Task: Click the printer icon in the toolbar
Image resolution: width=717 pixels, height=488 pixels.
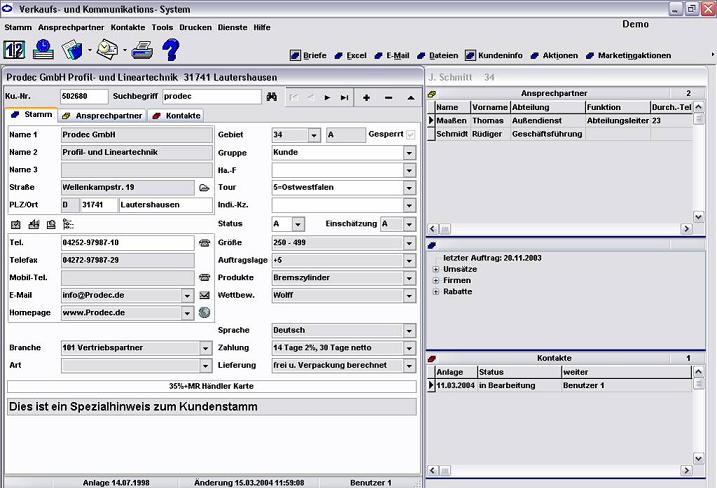Action: tap(141, 48)
